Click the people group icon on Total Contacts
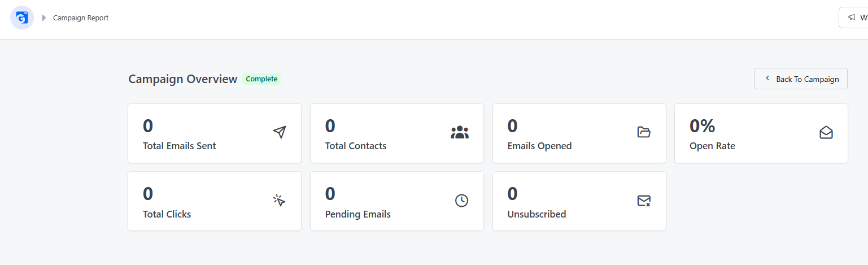 (460, 133)
